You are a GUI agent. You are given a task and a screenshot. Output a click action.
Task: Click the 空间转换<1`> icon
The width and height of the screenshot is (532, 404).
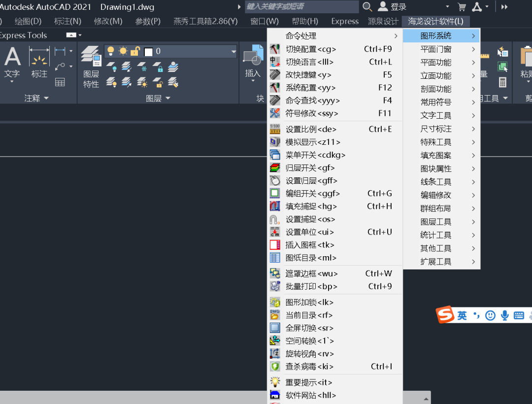[275, 341]
